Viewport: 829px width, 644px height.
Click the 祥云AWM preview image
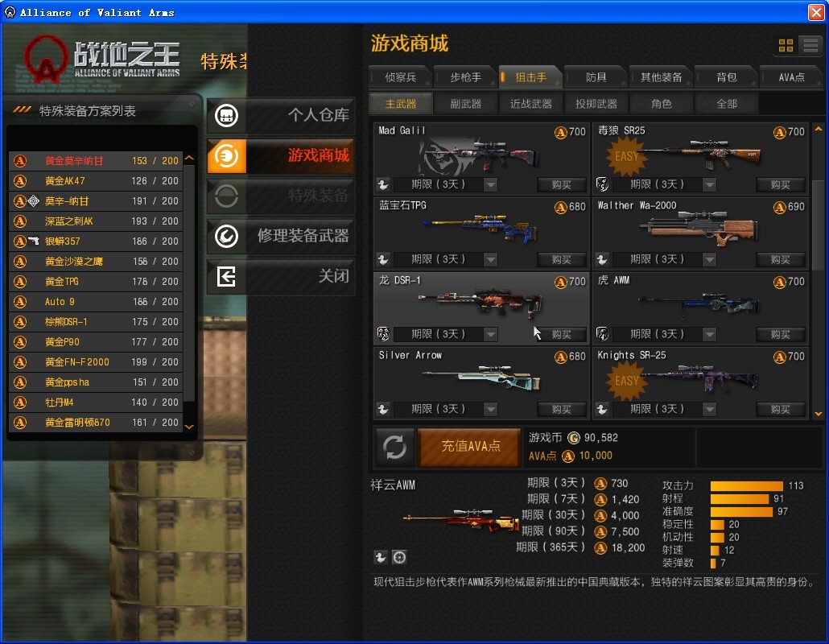pos(460,521)
